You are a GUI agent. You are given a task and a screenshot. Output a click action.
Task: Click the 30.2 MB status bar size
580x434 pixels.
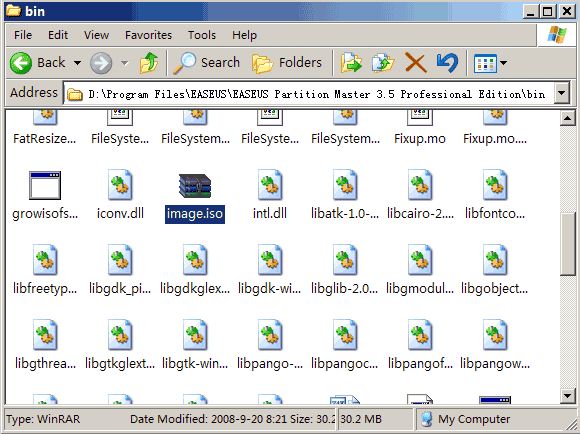point(361,419)
